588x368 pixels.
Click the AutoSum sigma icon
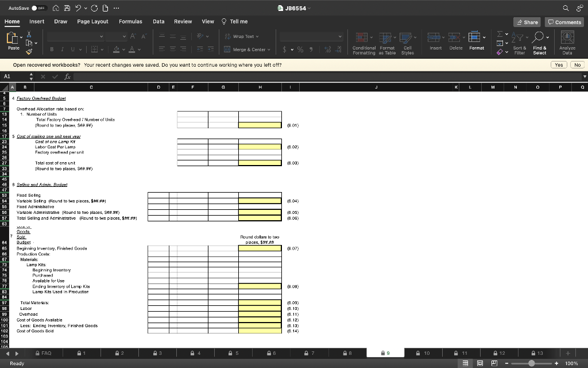(500, 34)
